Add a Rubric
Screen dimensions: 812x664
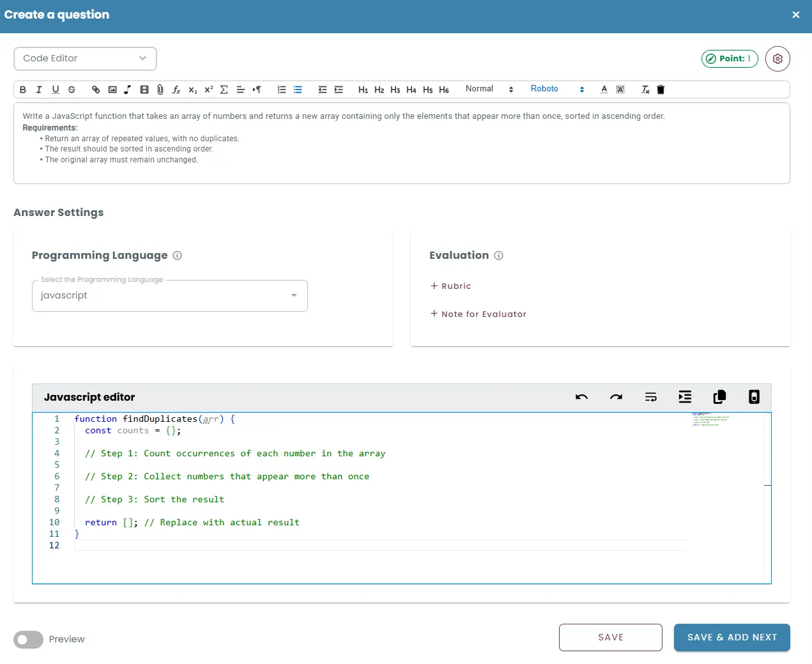[451, 286]
